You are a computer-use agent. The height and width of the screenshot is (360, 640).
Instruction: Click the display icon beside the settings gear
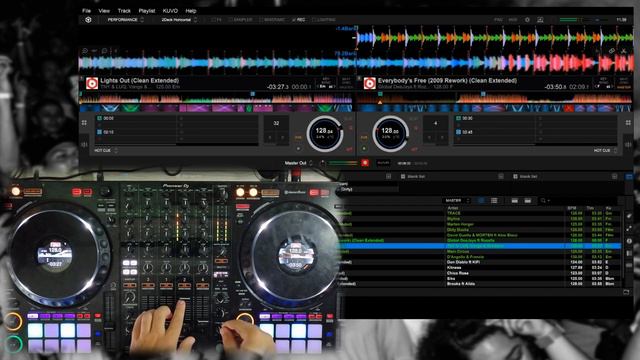[540, 20]
